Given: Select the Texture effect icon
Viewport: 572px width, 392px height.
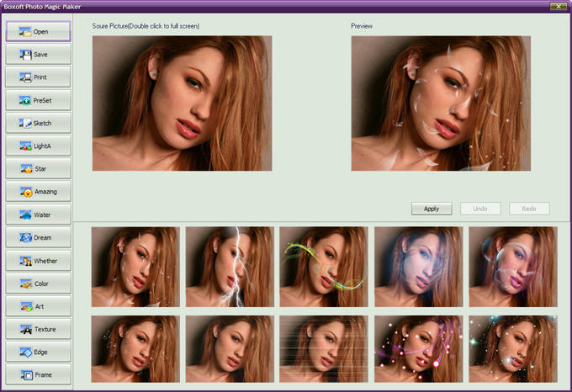Looking at the screenshot, I should [x=25, y=329].
